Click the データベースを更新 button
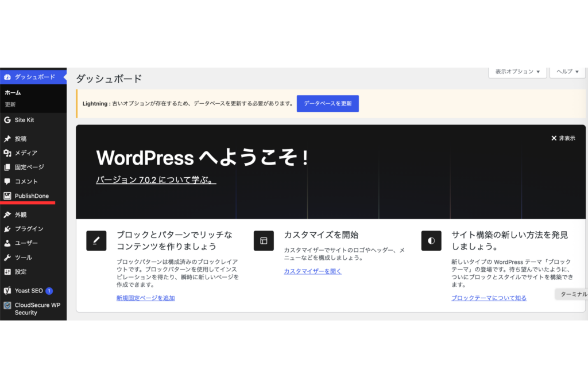This screenshot has width=588, height=382. (x=328, y=103)
